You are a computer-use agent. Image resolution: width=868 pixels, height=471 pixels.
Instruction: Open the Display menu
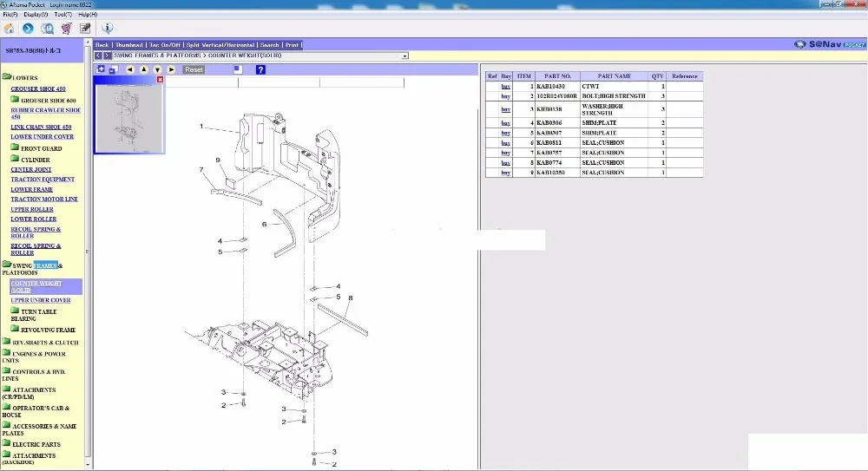(36, 15)
